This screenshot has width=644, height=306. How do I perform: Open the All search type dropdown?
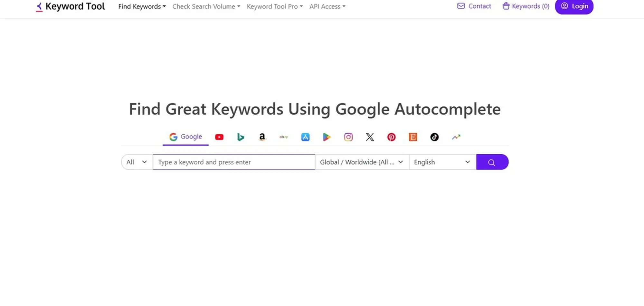(137, 162)
